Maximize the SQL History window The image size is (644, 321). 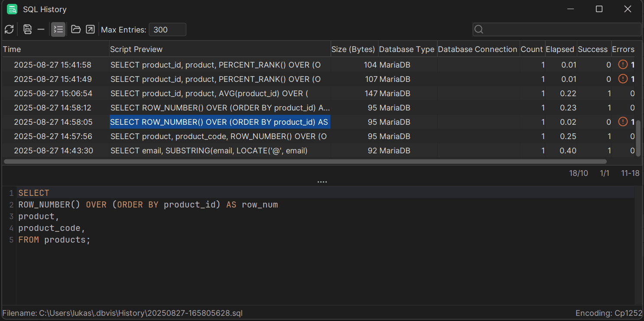[x=599, y=9]
